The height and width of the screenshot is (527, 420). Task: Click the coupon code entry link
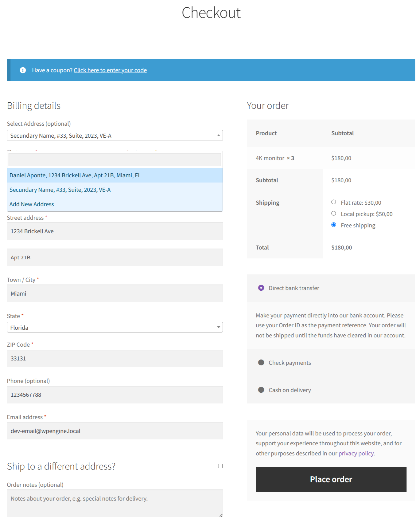pyautogui.click(x=110, y=70)
